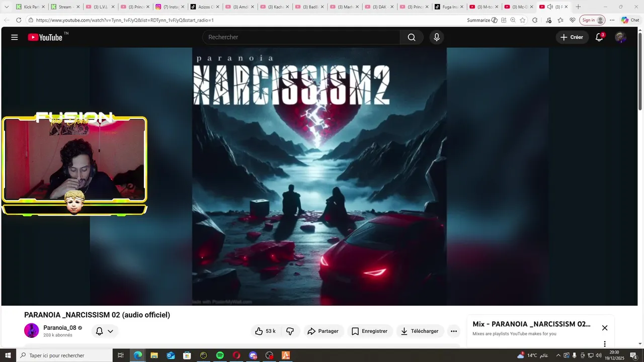The image size is (644, 362).
Task: Open the three-dot more actions menu
Action: [454, 331]
